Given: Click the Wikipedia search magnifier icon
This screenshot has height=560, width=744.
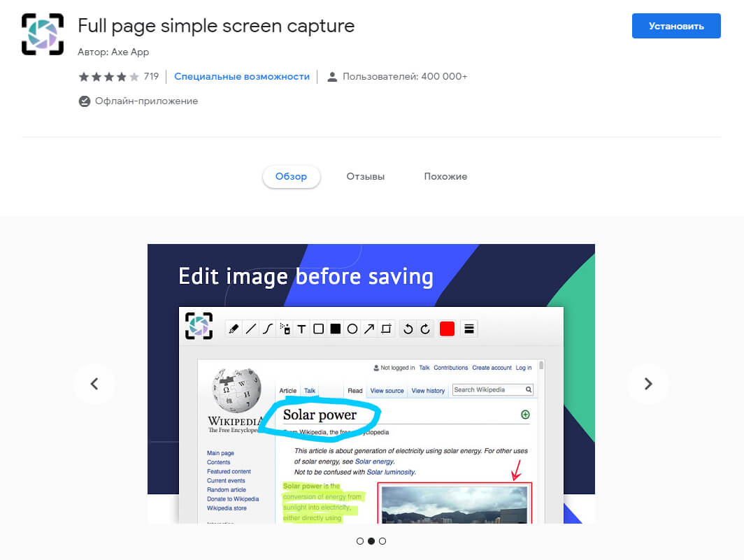Looking at the screenshot, I should click(x=529, y=389).
